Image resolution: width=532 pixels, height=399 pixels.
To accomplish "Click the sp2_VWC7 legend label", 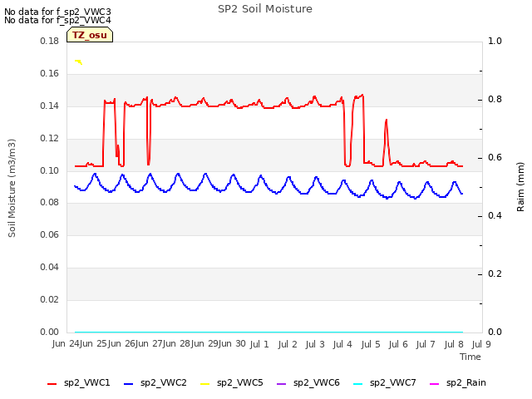I will pos(393,382).
